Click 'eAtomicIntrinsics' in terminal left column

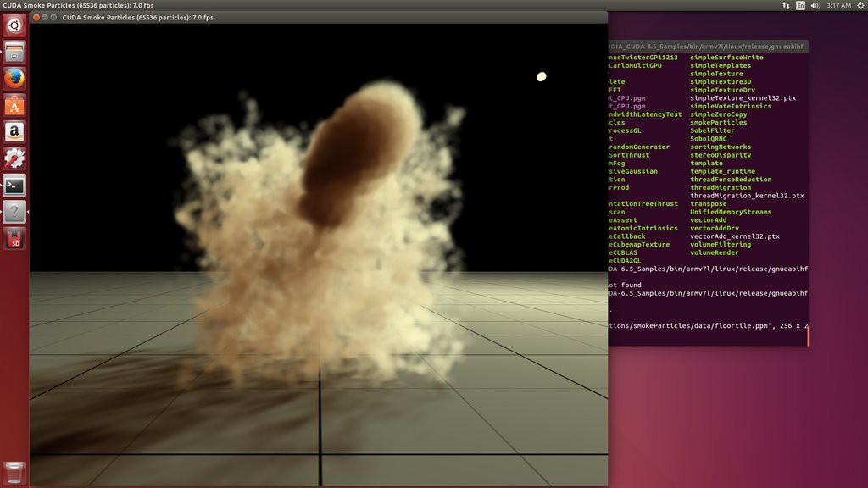[643, 229]
